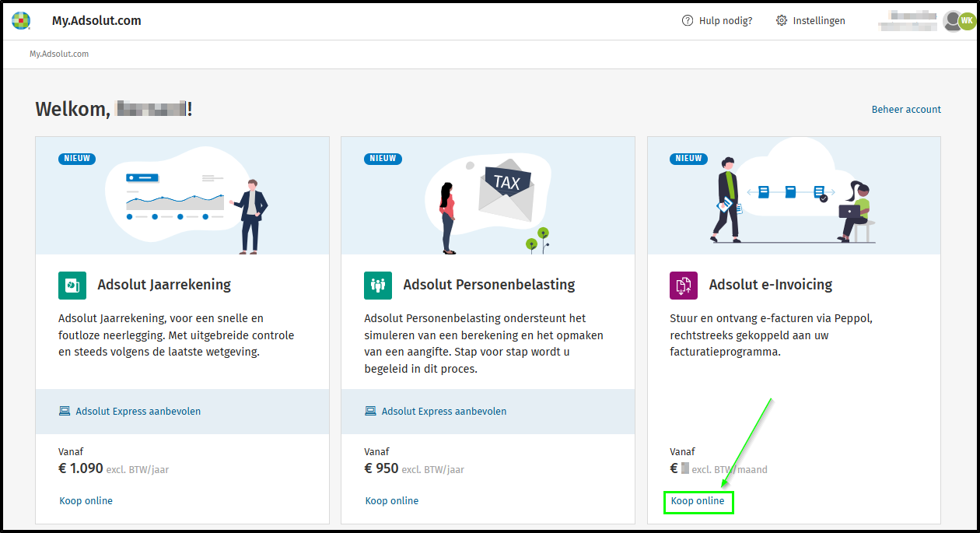Click Koop online for Adsolut Jaarrekening
980x533 pixels.
(86, 501)
